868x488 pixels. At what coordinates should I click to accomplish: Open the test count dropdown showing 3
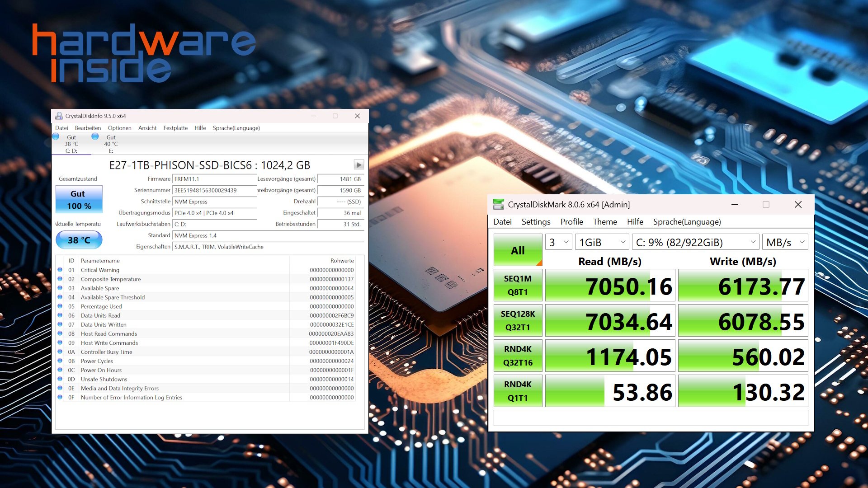click(x=559, y=242)
